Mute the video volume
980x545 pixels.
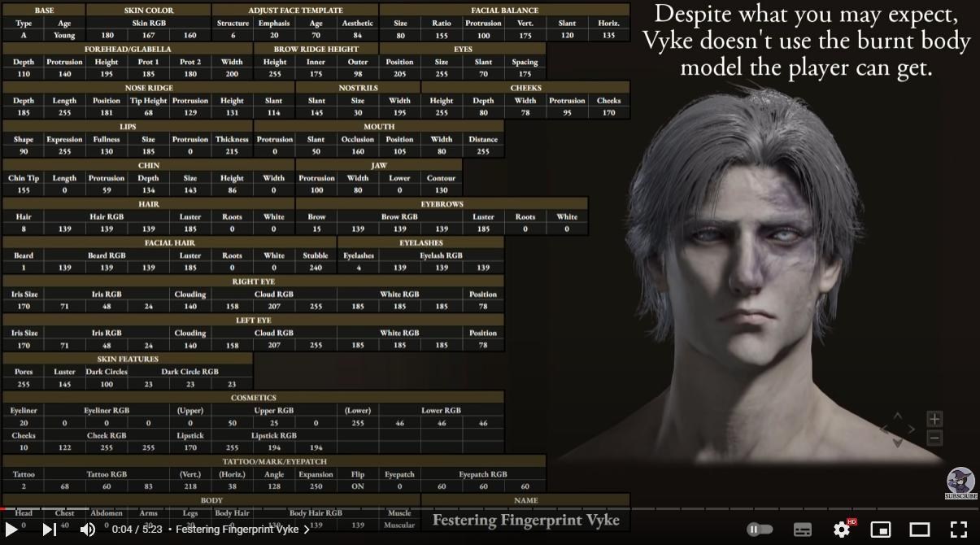87,530
